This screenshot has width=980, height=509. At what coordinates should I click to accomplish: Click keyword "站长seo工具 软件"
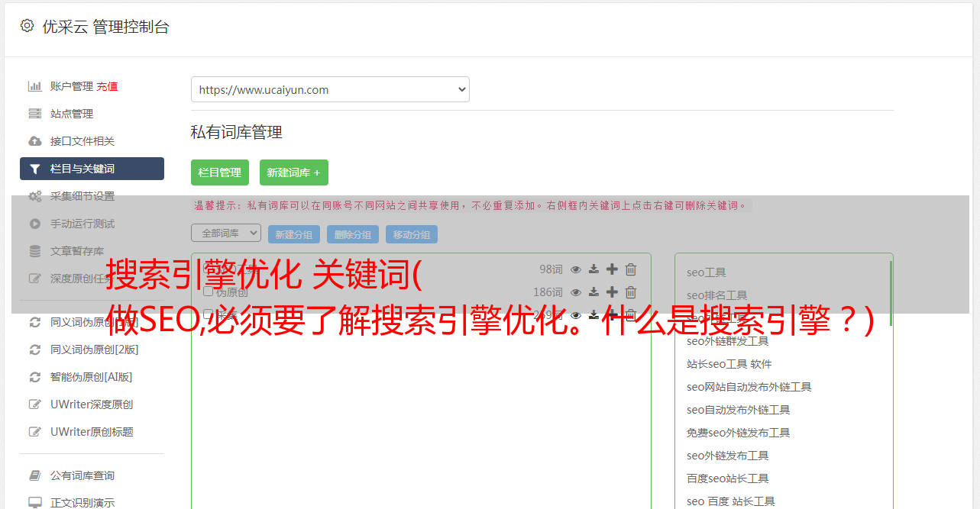pos(729,364)
